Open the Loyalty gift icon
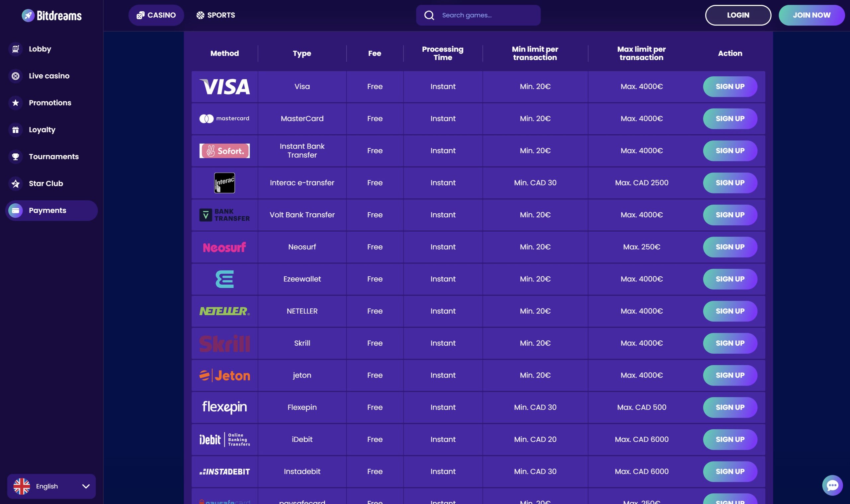The image size is (850, 504). 15,130
